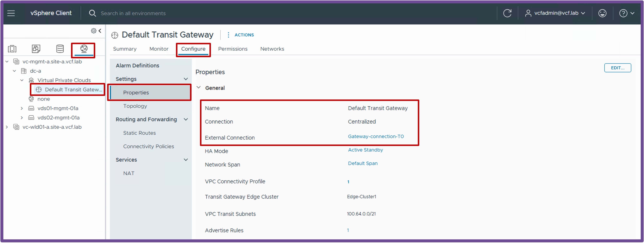Switch to Hosts and Clusters inventory view
Image resolution: width=644 pixels, height=243 pixels.
(12, 49)
